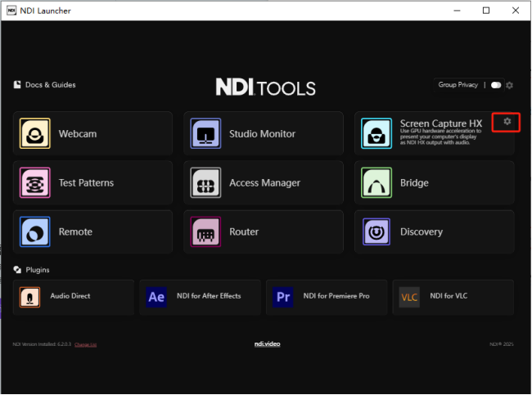Click the Studio Monitor label
The width and height of the screenshot is (532, 395).
click(x=262, y=133)
